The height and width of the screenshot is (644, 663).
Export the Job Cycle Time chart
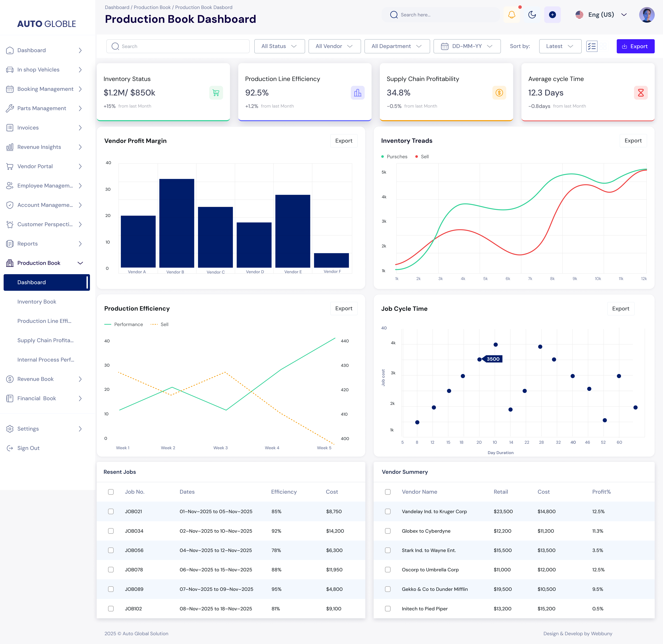620,309
